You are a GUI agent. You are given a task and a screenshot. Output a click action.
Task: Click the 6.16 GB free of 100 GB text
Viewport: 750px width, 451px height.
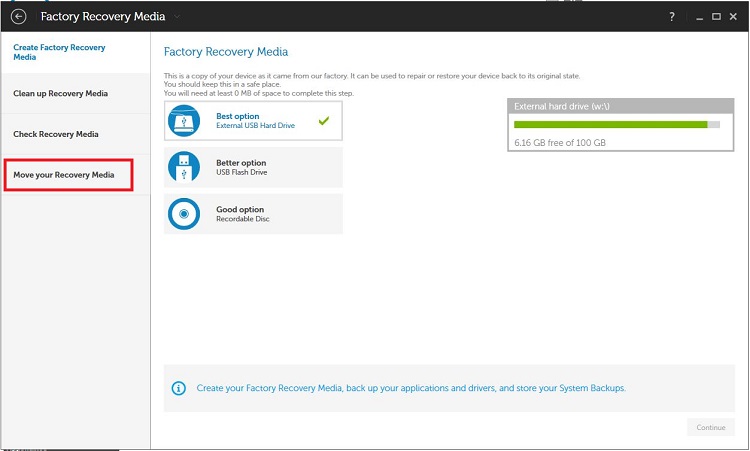[560, 143]
